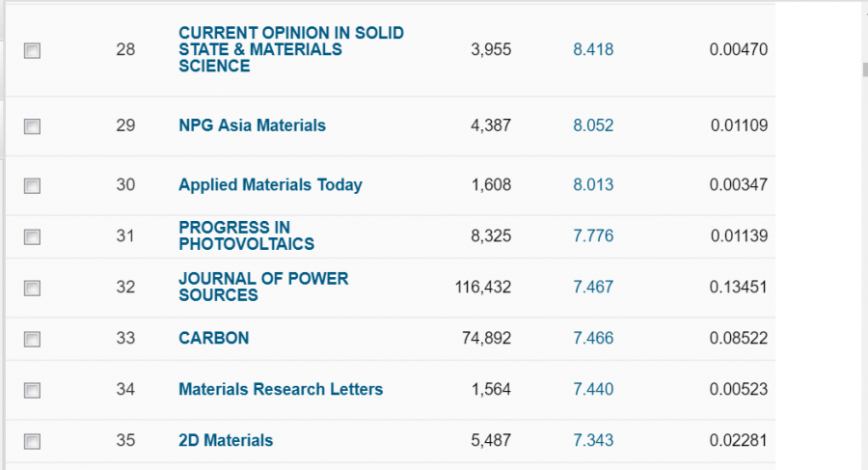Open Materials Research Letters journal page

[x=281, y=389]
